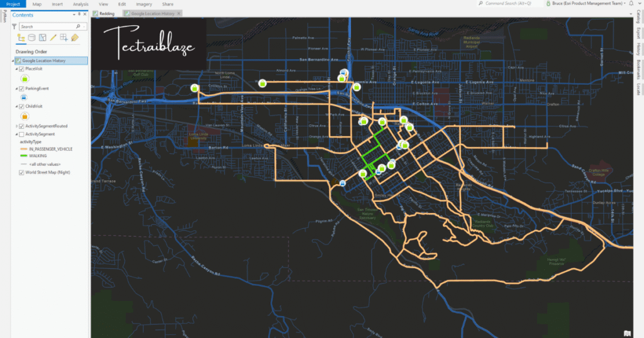Click the map icon in the bottom-right corner
Viewport: 644px width, 338px height.
tap(627, 333)
